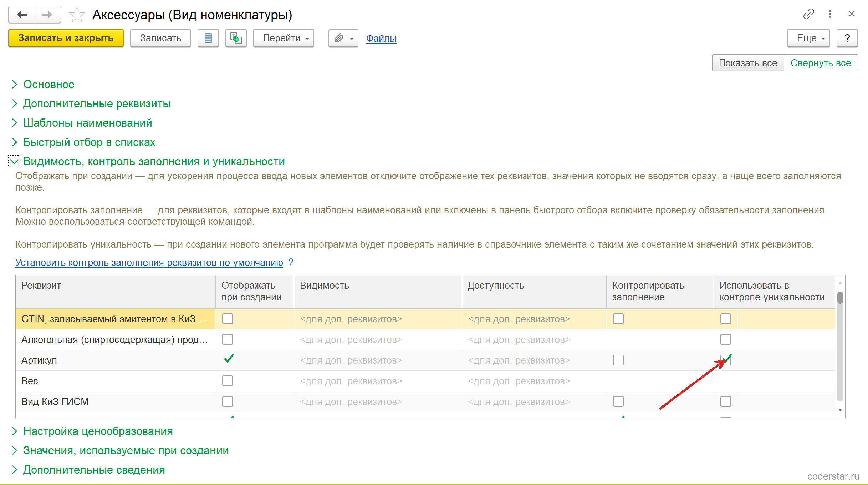Click Доступность cell in Вид КиЗ ГИСМ row
This screenshot has height=485, width=868.
534,401
